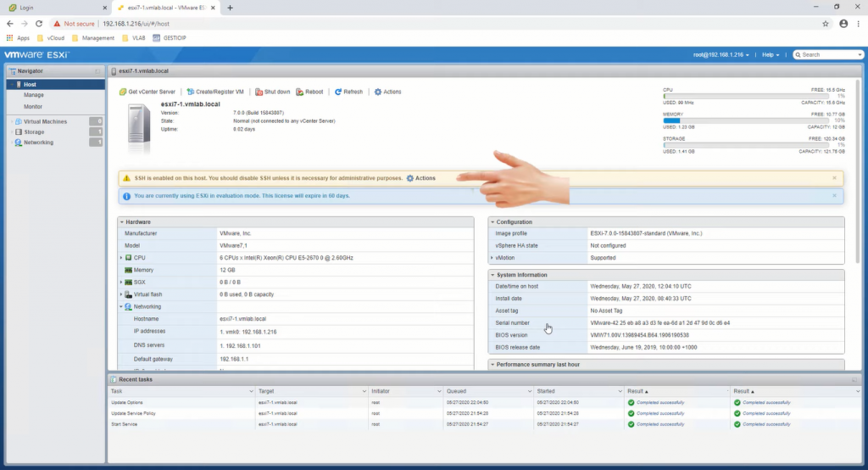
Task: Bookmark this page with the star icon
Action: (826, 24)
